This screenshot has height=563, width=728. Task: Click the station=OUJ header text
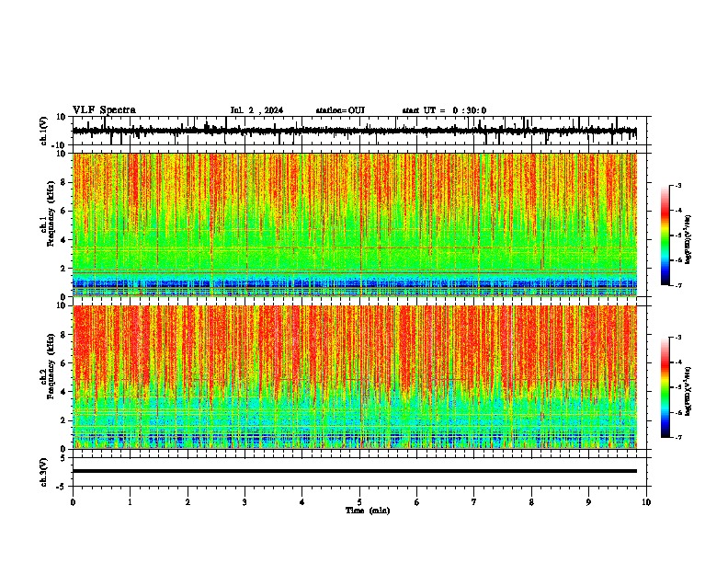(x=340, y=110)
